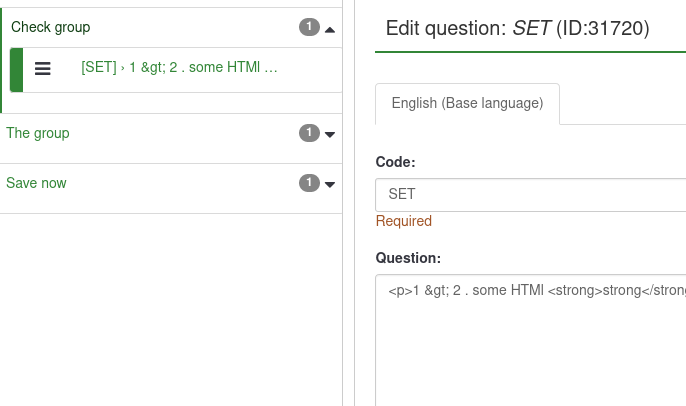Open The group title in the sidebar
686x406 pixels.
38,133
